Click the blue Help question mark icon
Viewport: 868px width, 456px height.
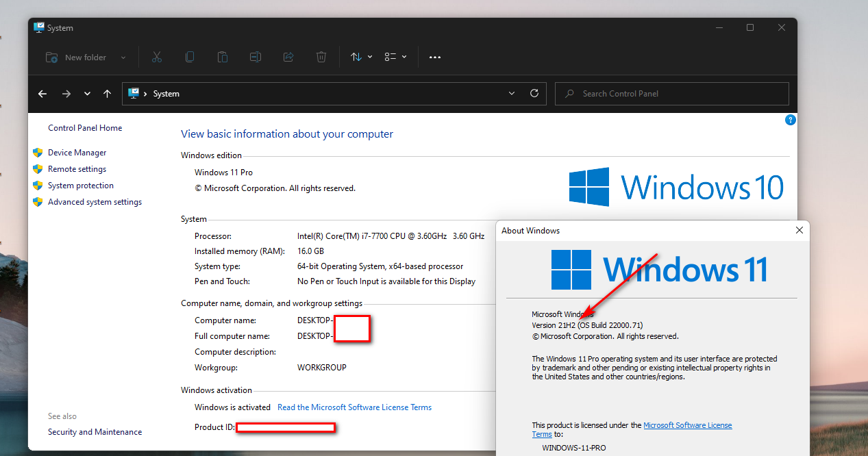[790, 120]
